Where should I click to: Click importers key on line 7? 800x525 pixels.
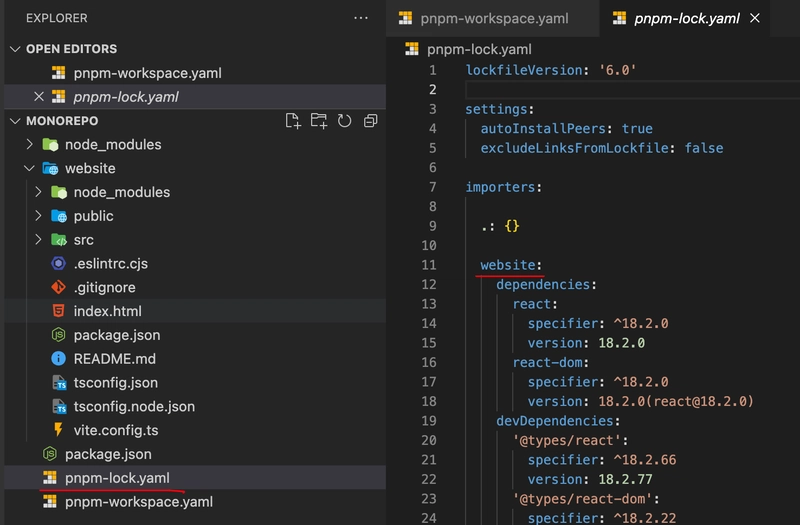tap(500, 187)
